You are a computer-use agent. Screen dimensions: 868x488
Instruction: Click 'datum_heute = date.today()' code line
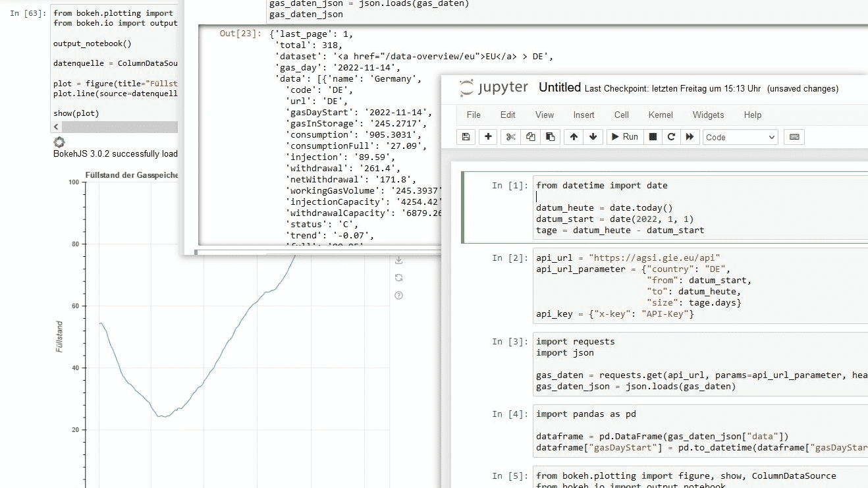click(x=605, y=208)
